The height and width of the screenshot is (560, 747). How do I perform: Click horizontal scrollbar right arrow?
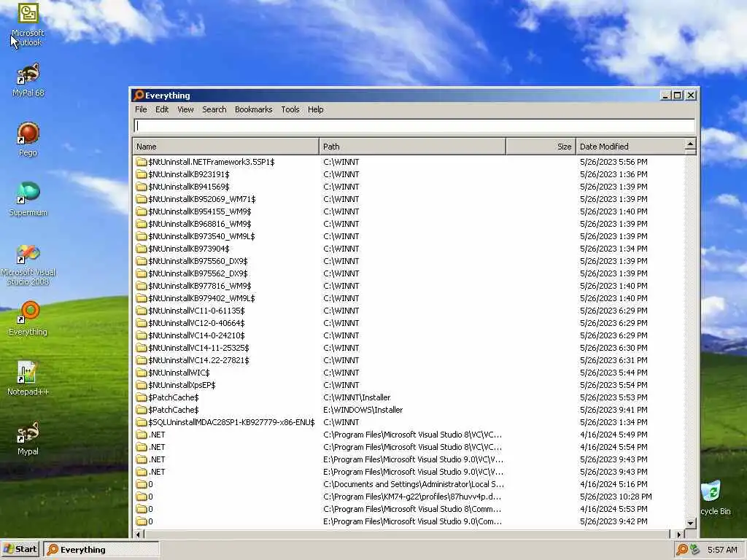click(679, 534)
